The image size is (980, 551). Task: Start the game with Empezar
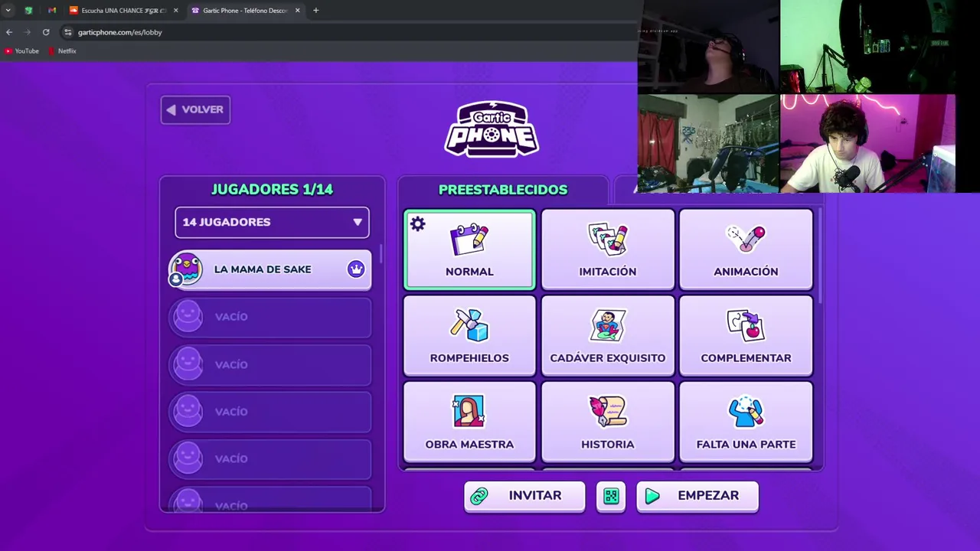point(697,496)
